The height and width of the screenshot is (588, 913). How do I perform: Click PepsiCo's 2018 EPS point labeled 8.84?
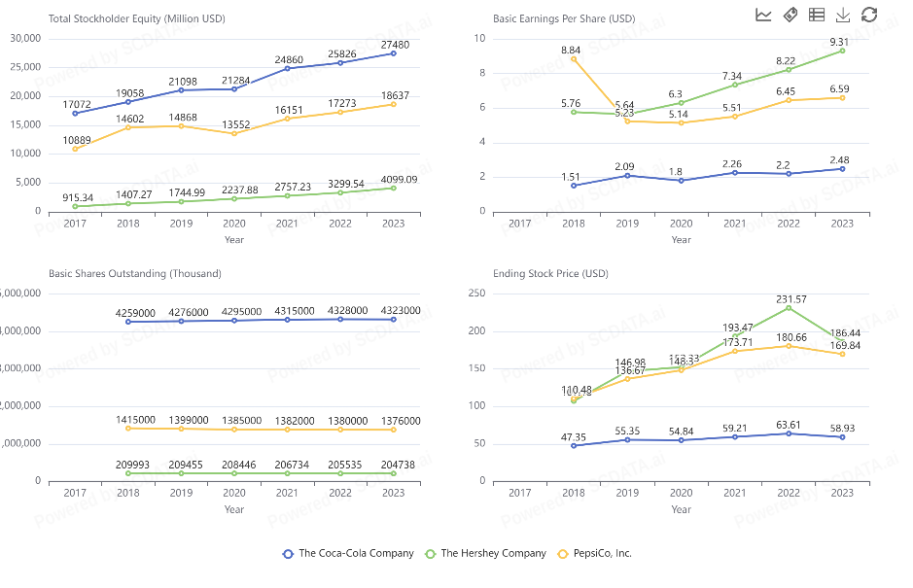[573, 58]
